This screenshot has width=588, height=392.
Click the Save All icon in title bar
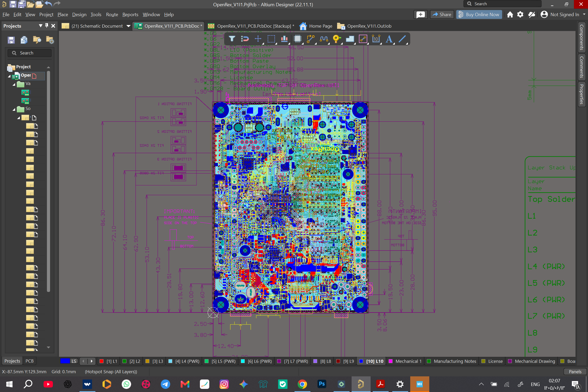click(x=22, y=4)
